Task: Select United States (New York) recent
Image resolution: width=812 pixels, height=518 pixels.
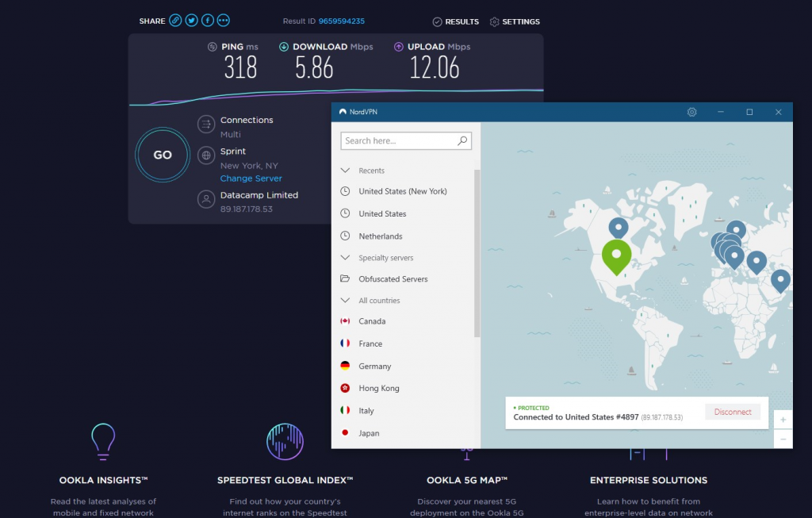Action: [403, 191]
